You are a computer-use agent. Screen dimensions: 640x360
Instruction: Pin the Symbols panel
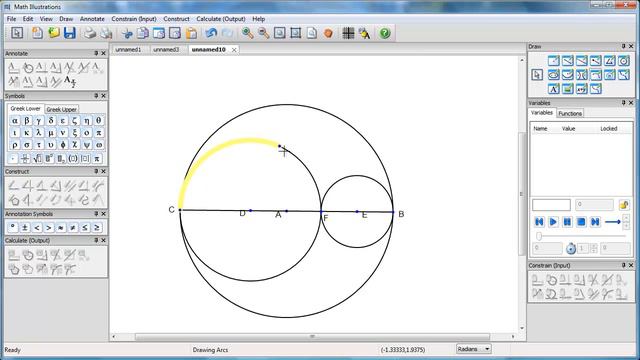(x=96, y=96)
